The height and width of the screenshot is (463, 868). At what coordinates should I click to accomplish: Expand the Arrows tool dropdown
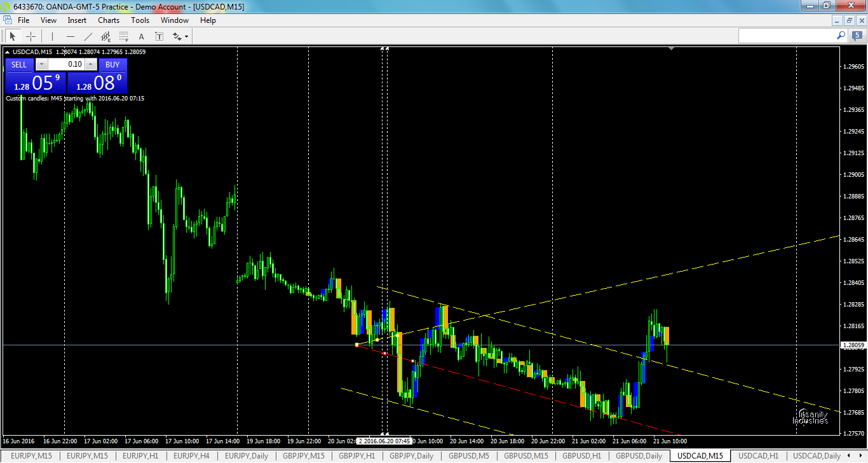[186, 37]
